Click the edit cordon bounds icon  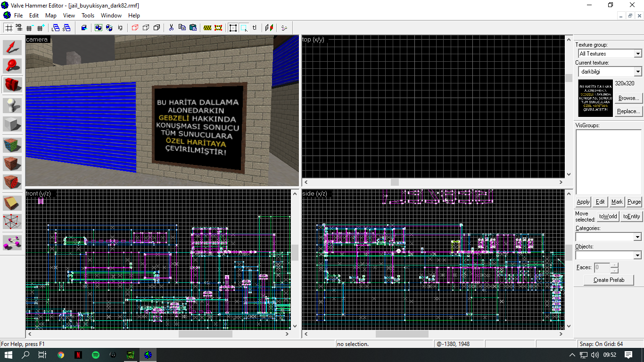tap(218, 28)
